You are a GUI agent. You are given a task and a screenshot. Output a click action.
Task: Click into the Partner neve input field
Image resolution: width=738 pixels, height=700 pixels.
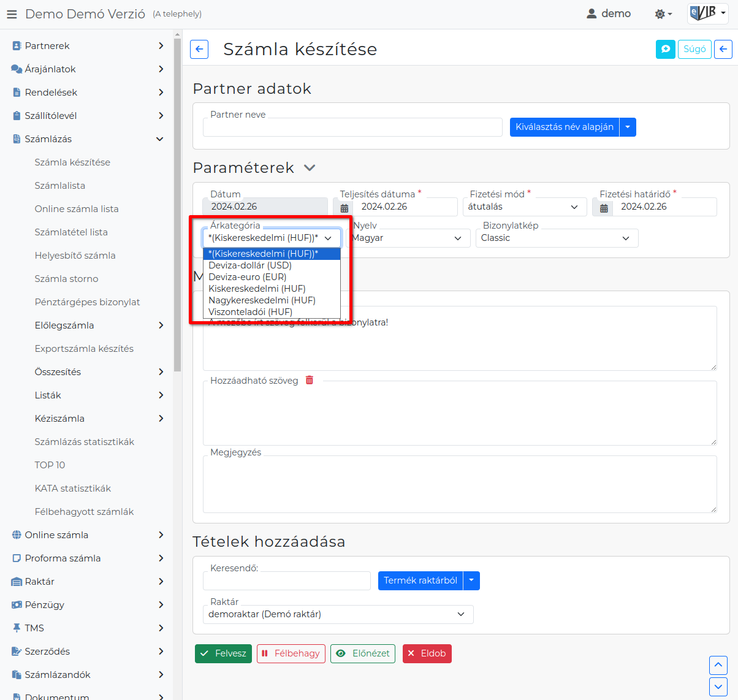pos(352,127)
